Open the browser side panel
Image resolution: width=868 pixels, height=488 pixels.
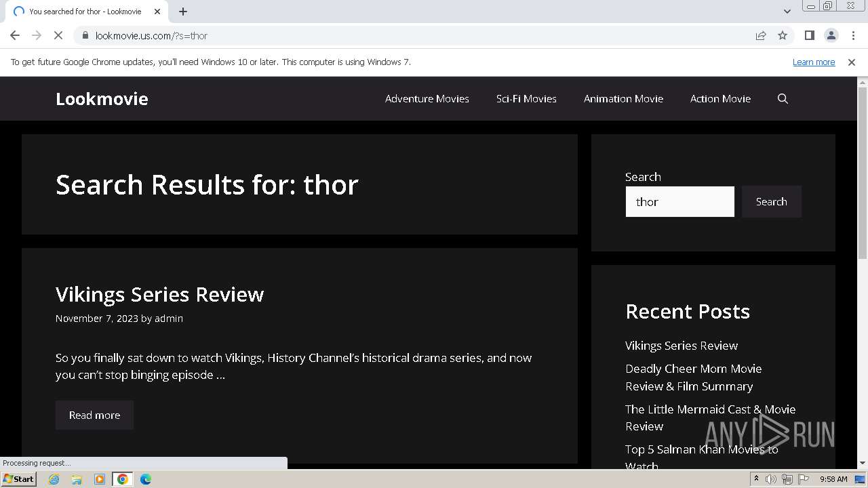[809, 35]
